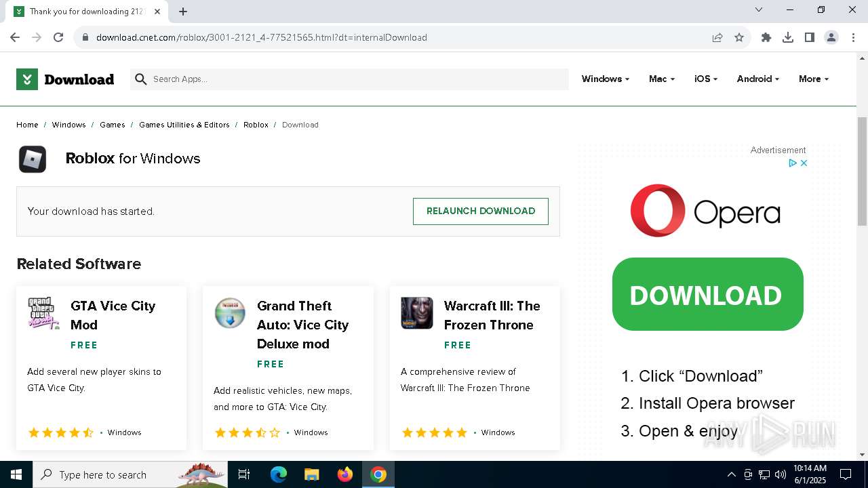Click the browser forward arrow
The height and width of the screenshot is (488, 868).
pos(37,37)
